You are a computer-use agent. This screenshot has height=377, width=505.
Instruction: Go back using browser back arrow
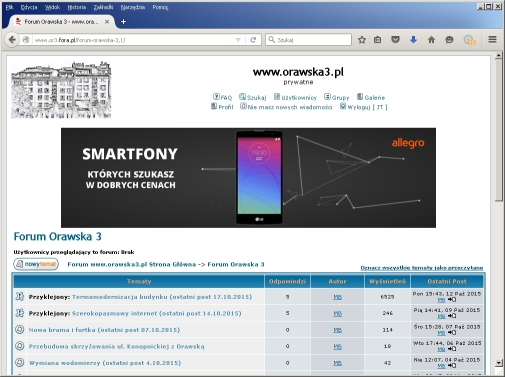[x=12, y=40]
